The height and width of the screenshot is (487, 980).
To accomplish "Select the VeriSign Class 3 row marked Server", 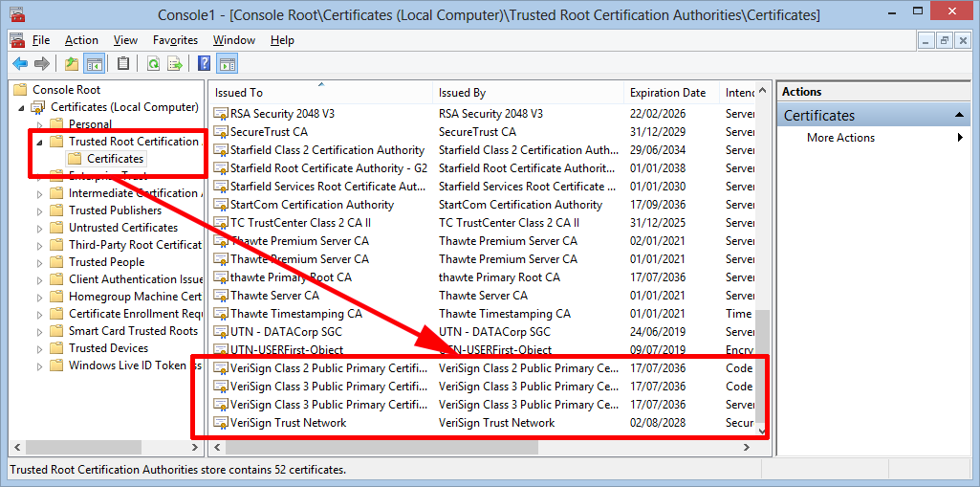I will click(x=483, y=405).
